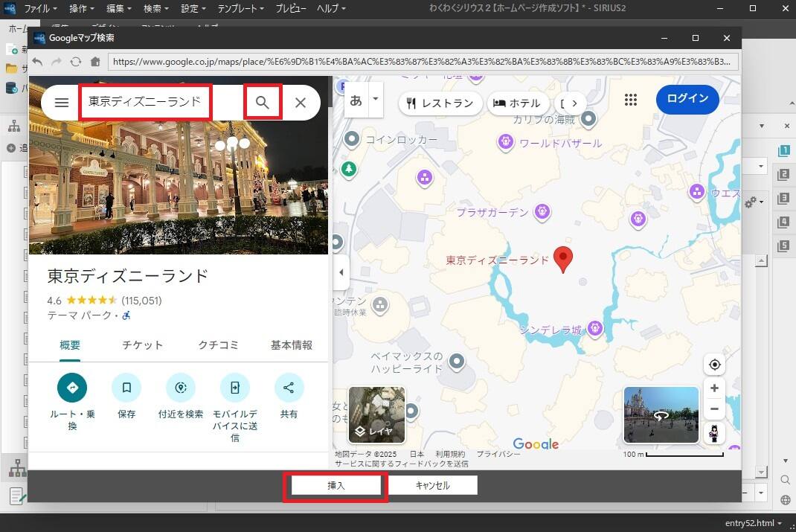796x532 pixels.
Task: Click the プラザガーデン map marker
Action: [542, 211]
